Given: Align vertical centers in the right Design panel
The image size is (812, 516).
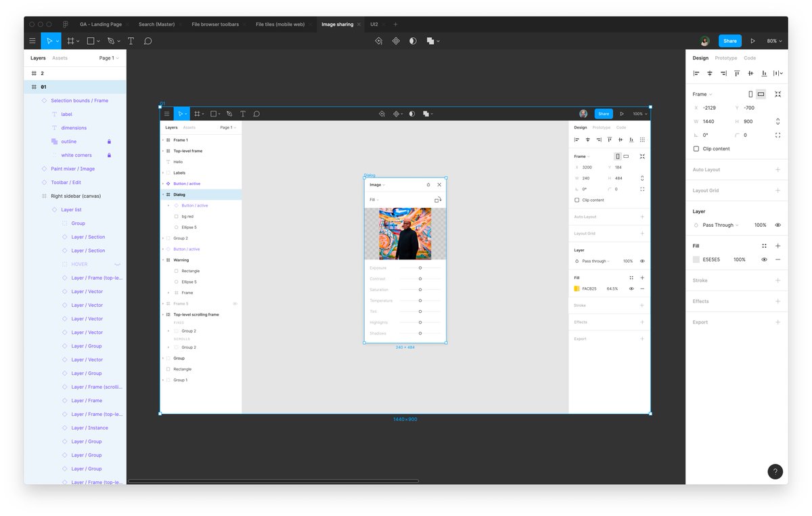Looking at the screenshot, I should [750, 73].
